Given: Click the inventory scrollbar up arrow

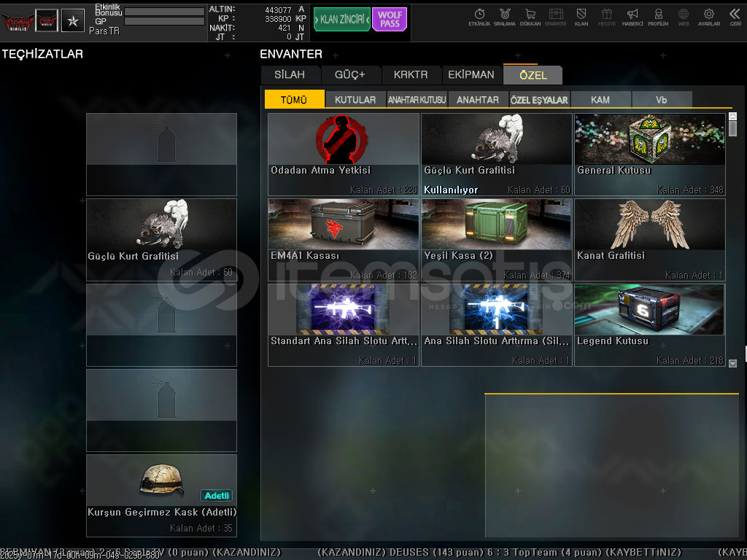Looking at the screenshot, I should [732, 116].
